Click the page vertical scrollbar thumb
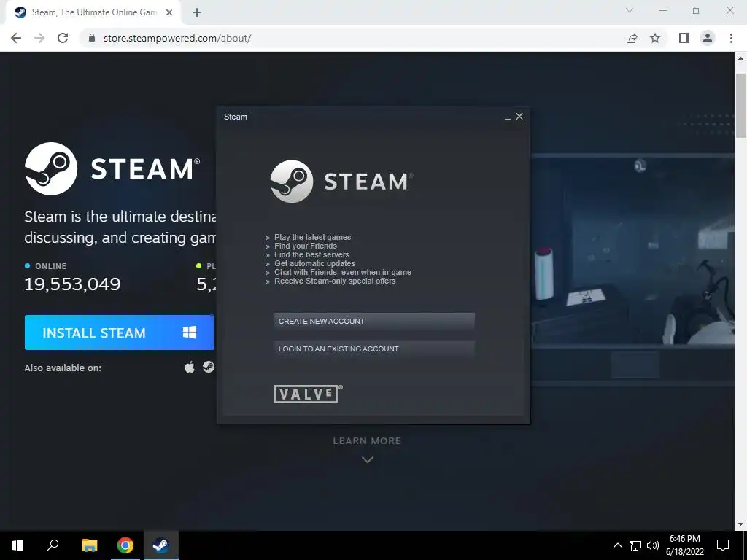Screen dimensions: 747x560 (x=741, y=106)
